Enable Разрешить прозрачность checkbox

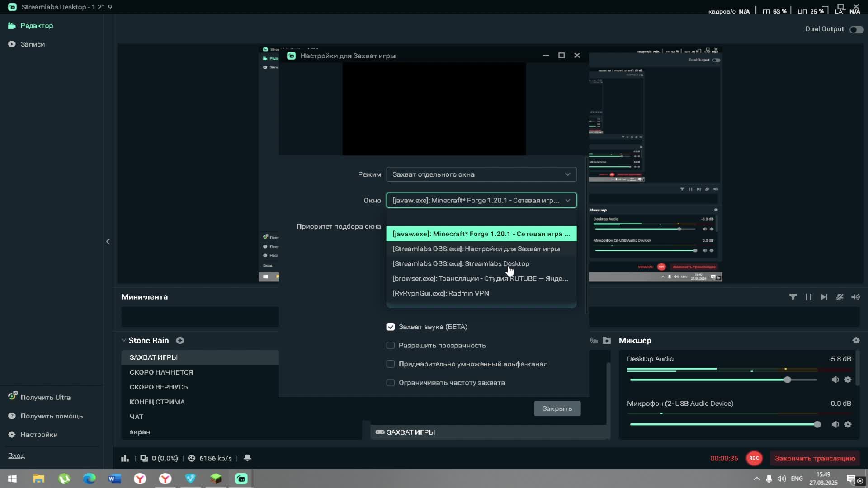[x=391, y=346]
